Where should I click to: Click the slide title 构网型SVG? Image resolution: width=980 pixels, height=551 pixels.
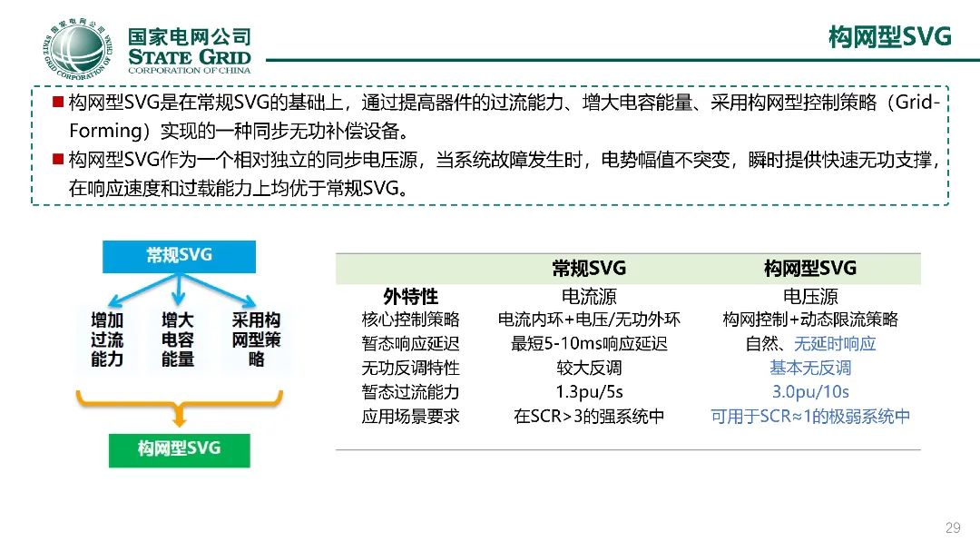pos(889,36)
